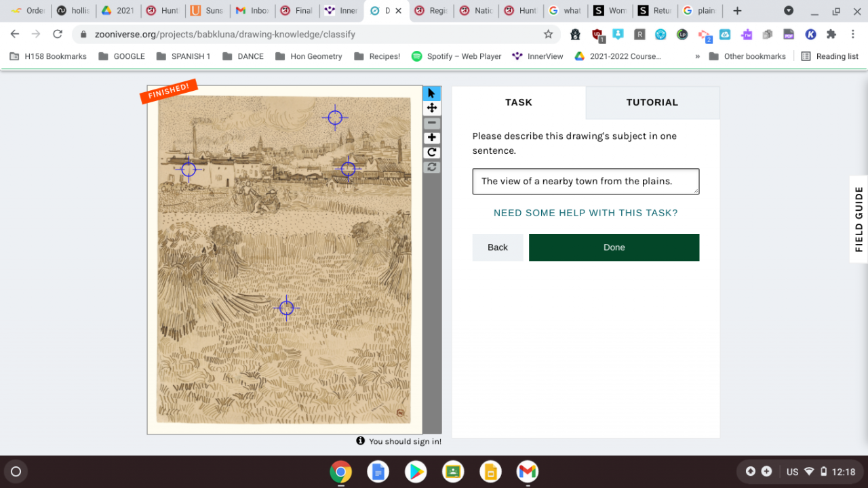Open H158 Bookmarks folder

(x=48, y=56)
